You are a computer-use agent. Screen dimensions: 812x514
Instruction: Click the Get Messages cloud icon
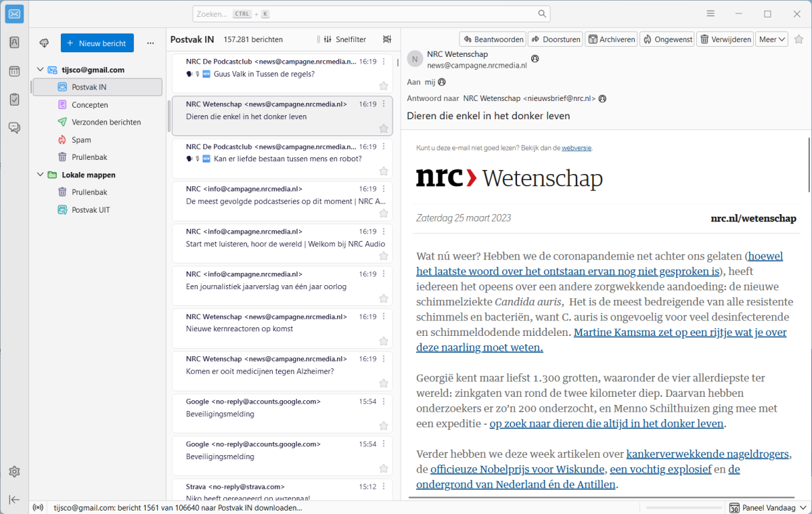(x=45, y=43)
